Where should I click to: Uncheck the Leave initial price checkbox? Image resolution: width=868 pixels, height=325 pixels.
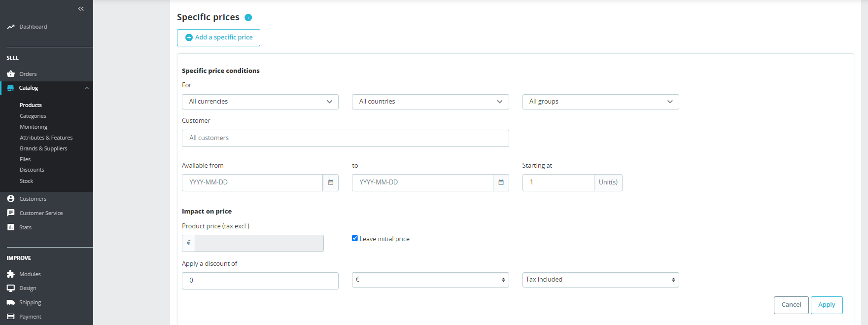coord(355,238)
